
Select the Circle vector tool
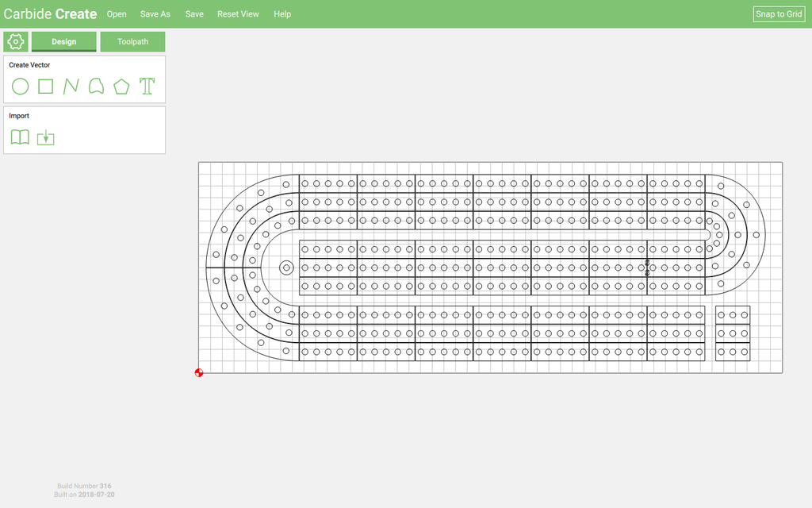tap(20, 87)
